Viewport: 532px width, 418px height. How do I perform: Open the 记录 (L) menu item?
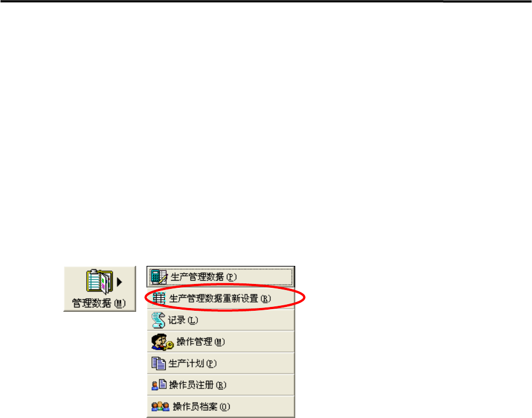point(221,320)
